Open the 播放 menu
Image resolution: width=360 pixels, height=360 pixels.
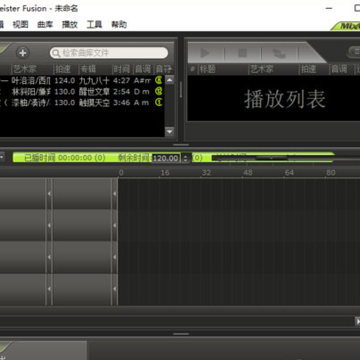click(70, 24)
